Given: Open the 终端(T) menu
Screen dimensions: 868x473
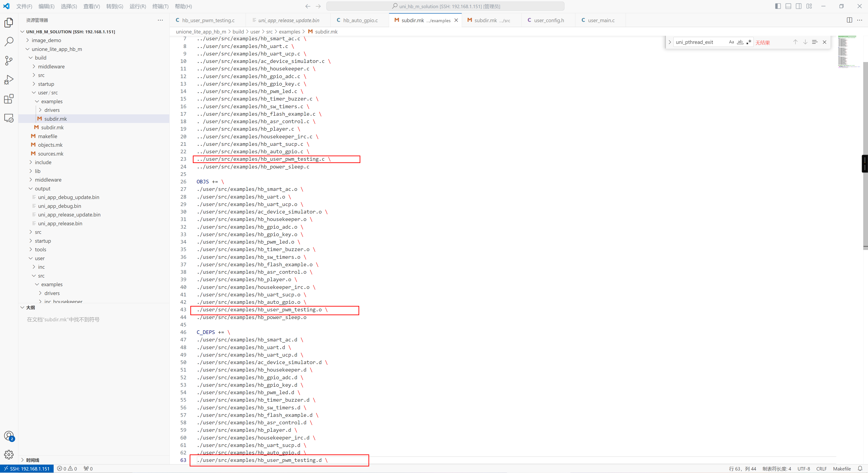Looking at the screenshot, I should coord(160,6).
